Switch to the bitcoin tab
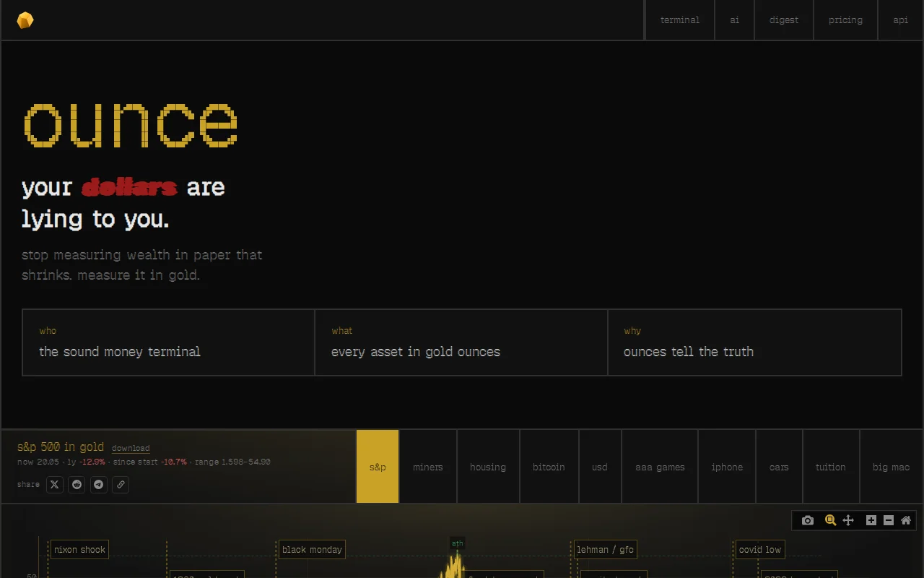Viewport: 924px width, 578px height. (549, 467)
